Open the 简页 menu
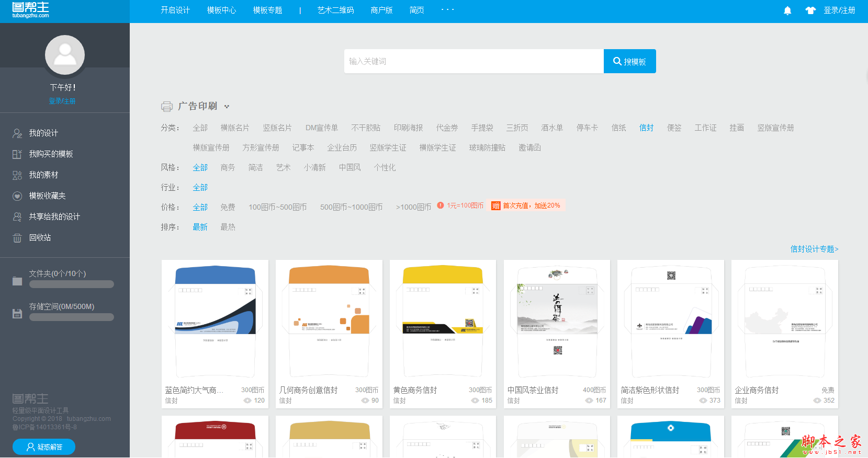 pos(416,10)
